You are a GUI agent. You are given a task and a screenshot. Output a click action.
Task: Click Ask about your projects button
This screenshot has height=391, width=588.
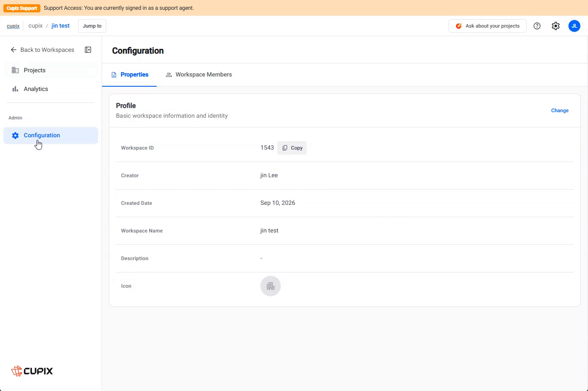487,26
